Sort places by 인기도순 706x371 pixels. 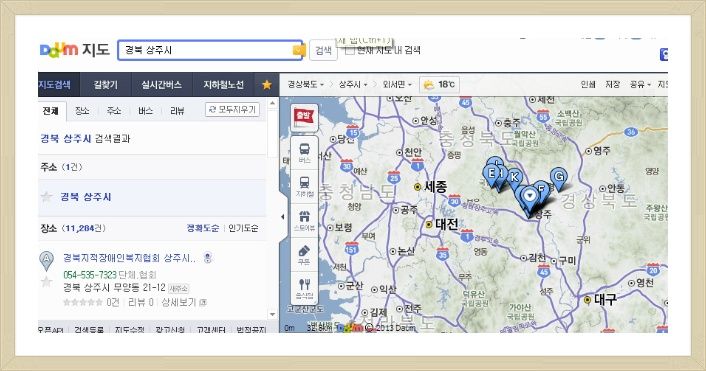243,228
